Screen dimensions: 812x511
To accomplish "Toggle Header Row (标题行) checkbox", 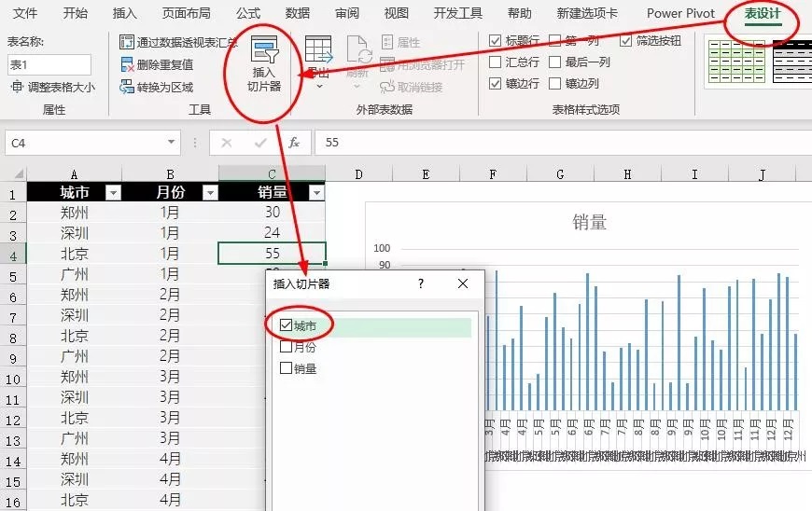I will click(x=495, y=40).
